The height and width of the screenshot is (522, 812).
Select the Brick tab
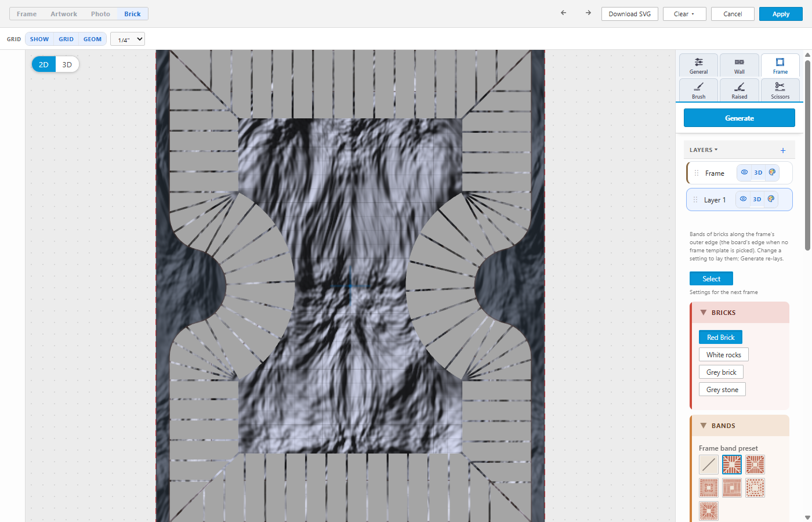tap(132, 14)
